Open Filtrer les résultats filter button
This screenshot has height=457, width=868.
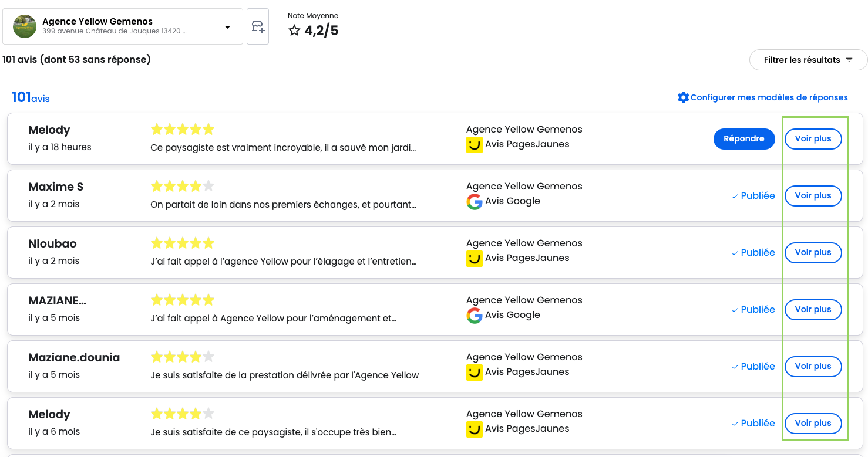tap(808, 60)
